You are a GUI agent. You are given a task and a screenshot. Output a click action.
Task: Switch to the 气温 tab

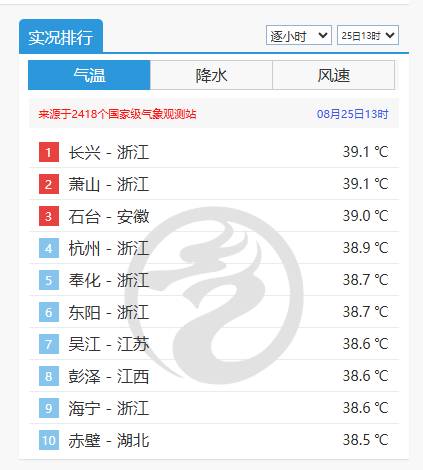pos(89,75)
